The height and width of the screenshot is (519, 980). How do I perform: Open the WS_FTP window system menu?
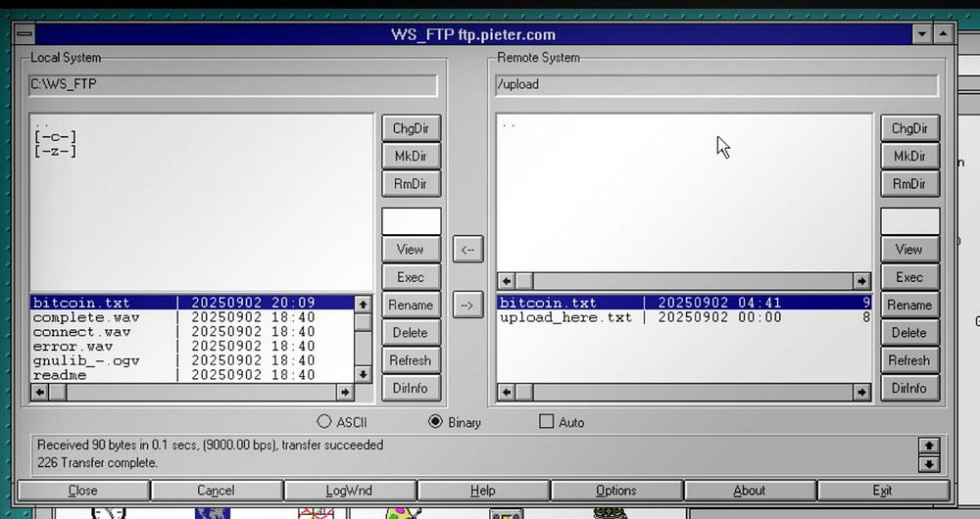point(25,33)
